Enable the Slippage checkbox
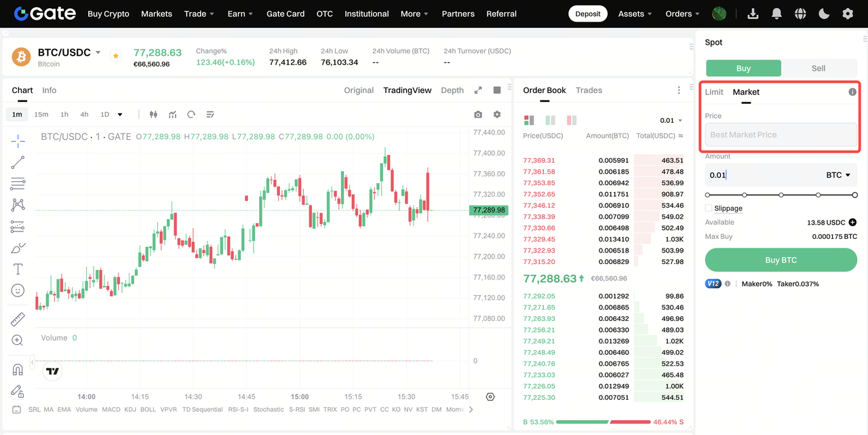868x435 pixels. [709, 208]
